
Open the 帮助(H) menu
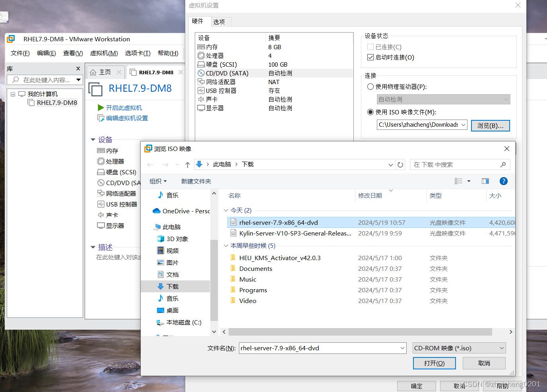point(168,53)
